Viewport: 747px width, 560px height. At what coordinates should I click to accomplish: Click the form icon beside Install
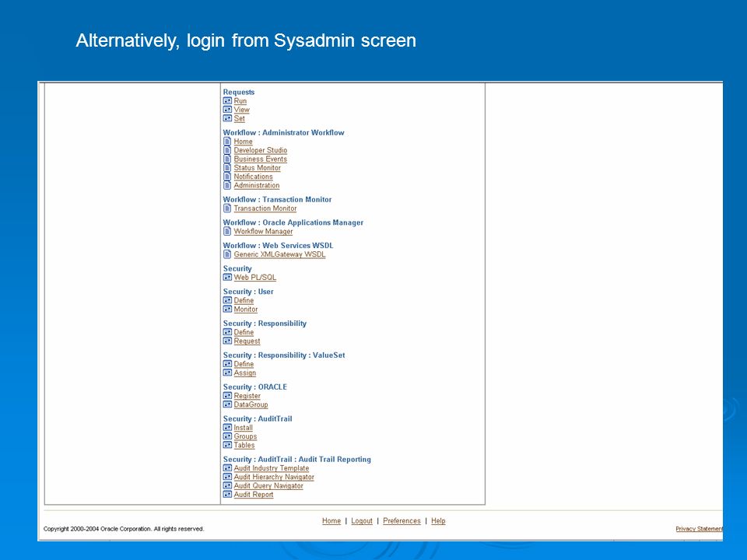pyautogui.click(x=227, y=428)
